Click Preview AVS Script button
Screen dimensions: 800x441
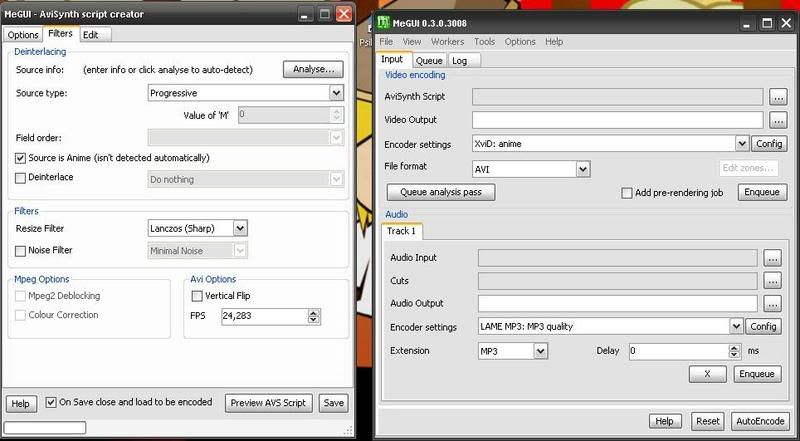268,403
